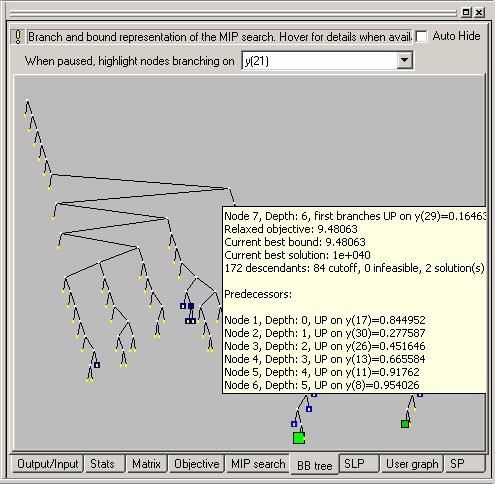Click the solid dark blue highlighted node
The image size is (495, 484).
(x=191, y=306)
